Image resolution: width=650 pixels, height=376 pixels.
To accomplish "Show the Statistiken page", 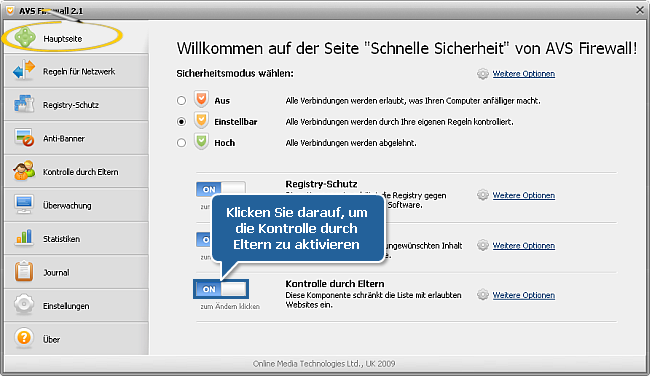I will [76, 239].
